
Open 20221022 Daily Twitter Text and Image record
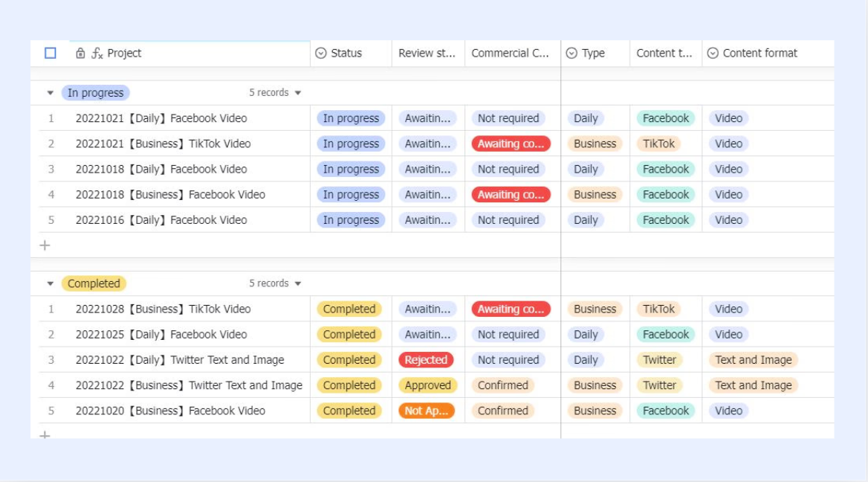(x=180, y=360)
